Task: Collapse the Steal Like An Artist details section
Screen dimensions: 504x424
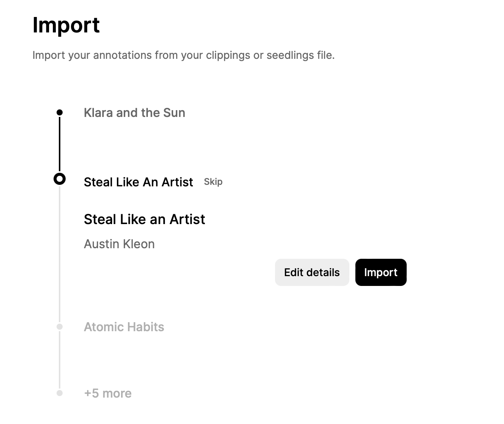Action: click(138, 182)
